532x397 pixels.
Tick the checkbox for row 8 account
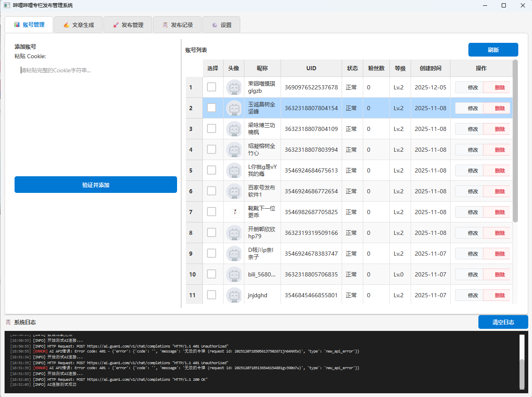click(x=212, y=232)
